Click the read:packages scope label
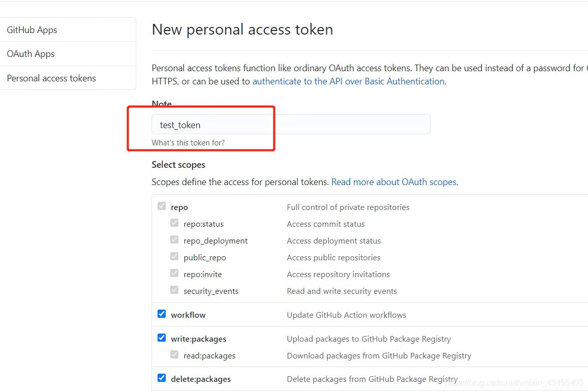 point(209,355)
